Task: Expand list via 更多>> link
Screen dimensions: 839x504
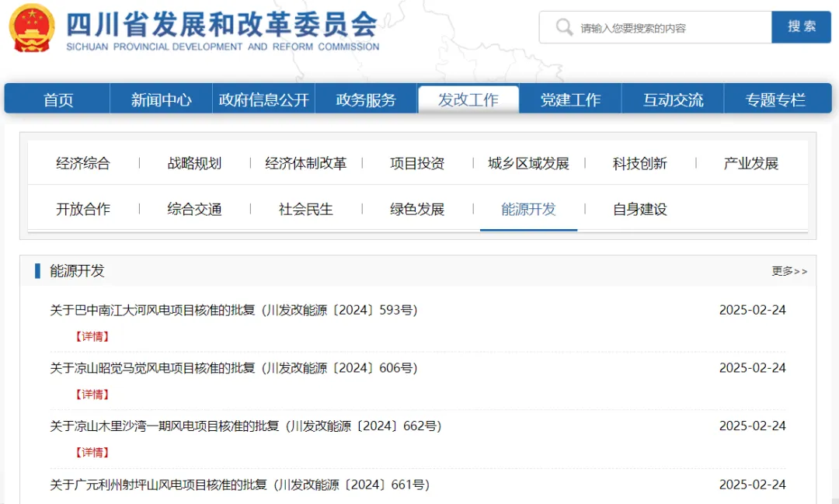Action: click(x=789, y=271)
